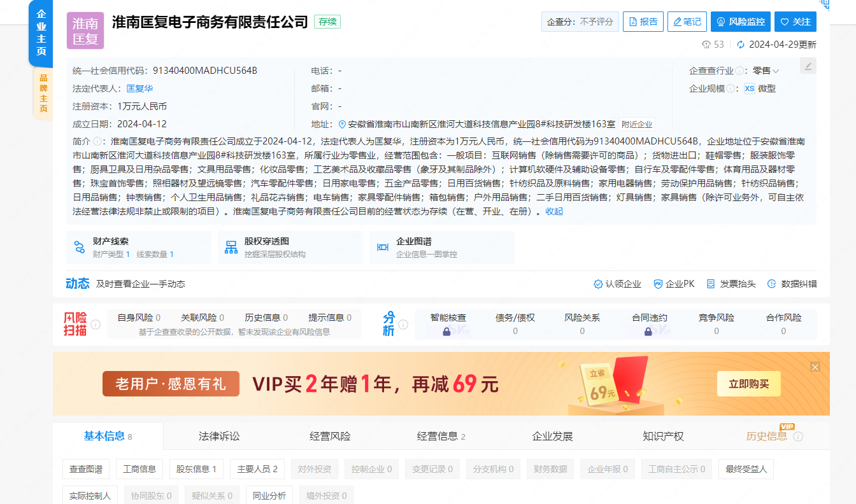Report an error via 数据纠错
The image size is (856, 504).
pyautogui.click(x=794, y=284)
